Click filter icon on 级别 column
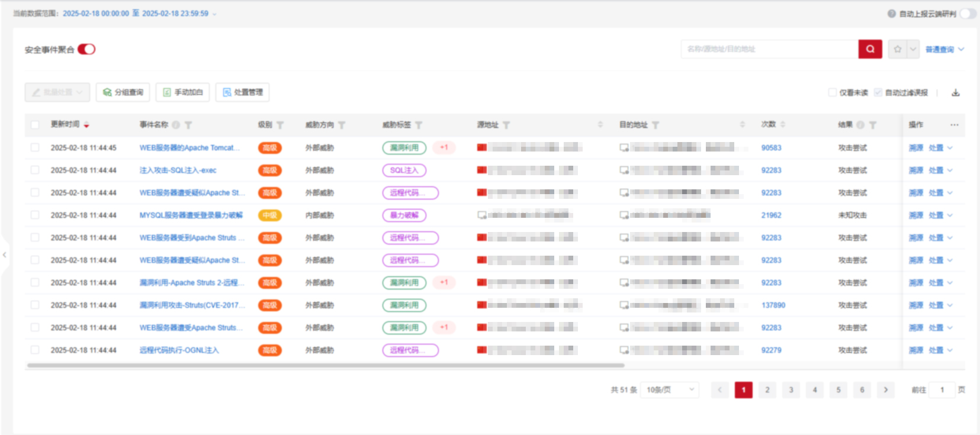980x435 pixels. (280, 125)
